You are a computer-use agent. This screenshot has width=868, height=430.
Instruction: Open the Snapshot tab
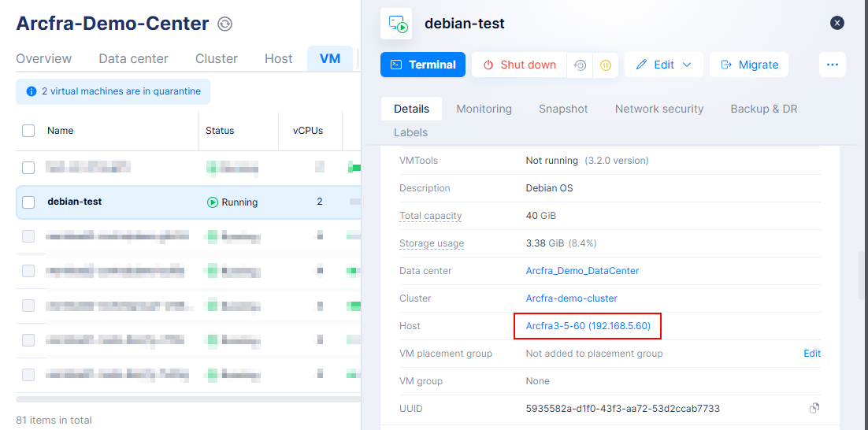point(563,109)
